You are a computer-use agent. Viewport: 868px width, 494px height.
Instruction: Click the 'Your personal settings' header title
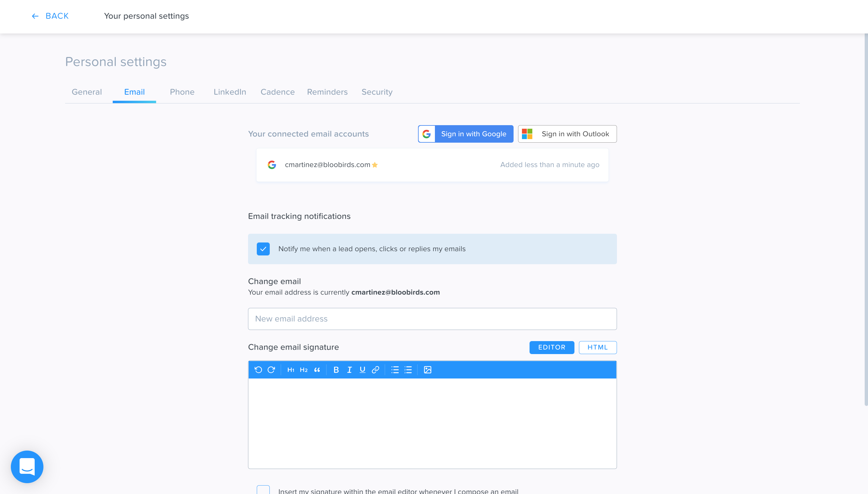(x=146, y=16)
